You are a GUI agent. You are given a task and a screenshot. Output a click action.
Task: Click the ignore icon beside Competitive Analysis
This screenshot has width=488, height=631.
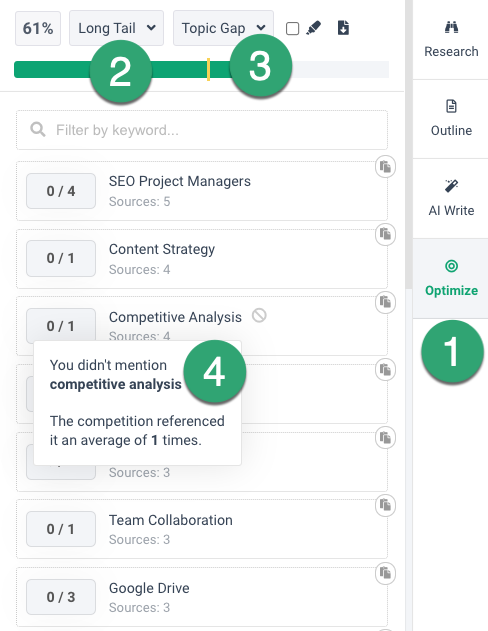click(259, 316)
